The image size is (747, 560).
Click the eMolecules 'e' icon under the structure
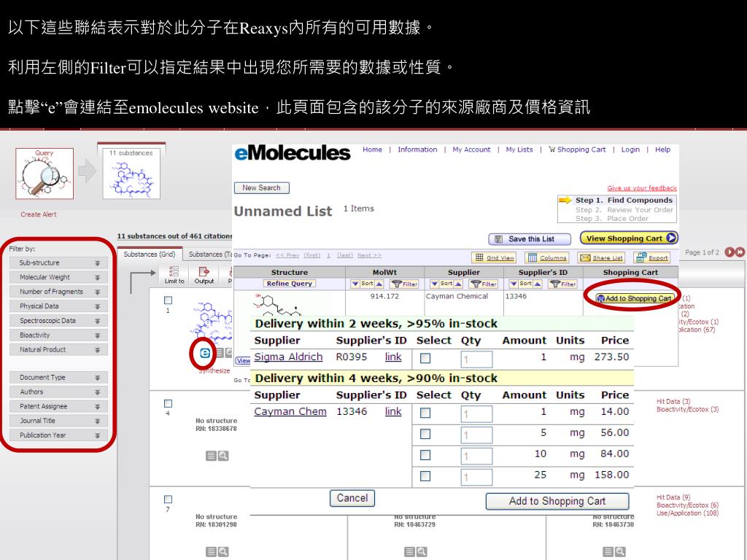pos(204,353)
